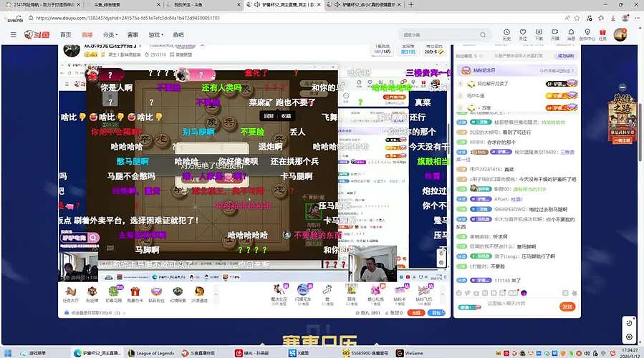Screen dimensions: 644x358
Task: Open the 直播 tab
Action: pyautogui.click(x=87, y=35)
